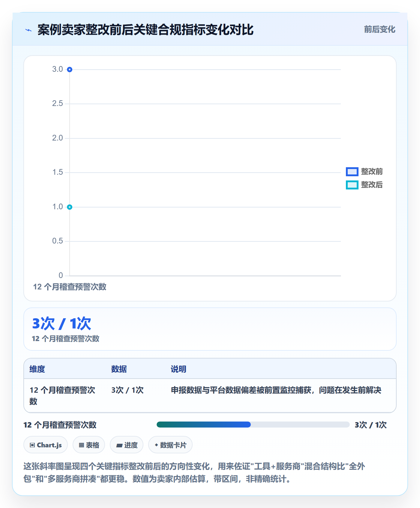The image size is (420, 508).
Task: Click the 1.5 tick on the y-axis
Action: [x=57, y=172]
